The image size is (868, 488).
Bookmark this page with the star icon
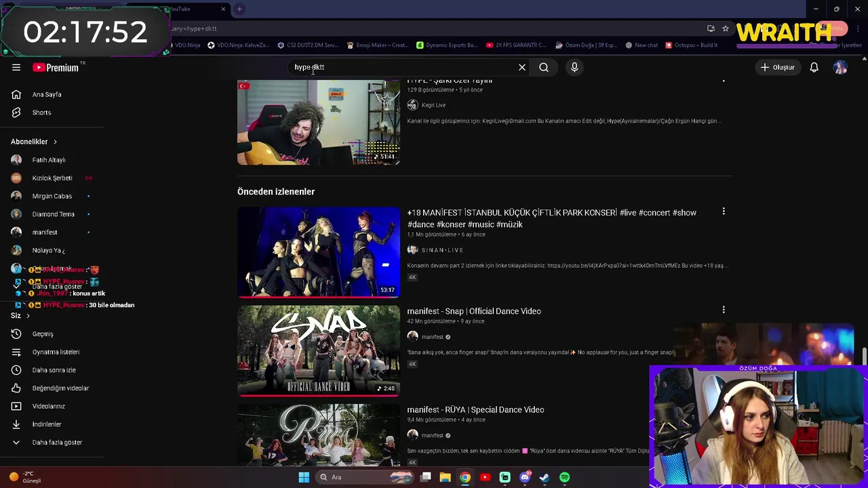[725, 28]
